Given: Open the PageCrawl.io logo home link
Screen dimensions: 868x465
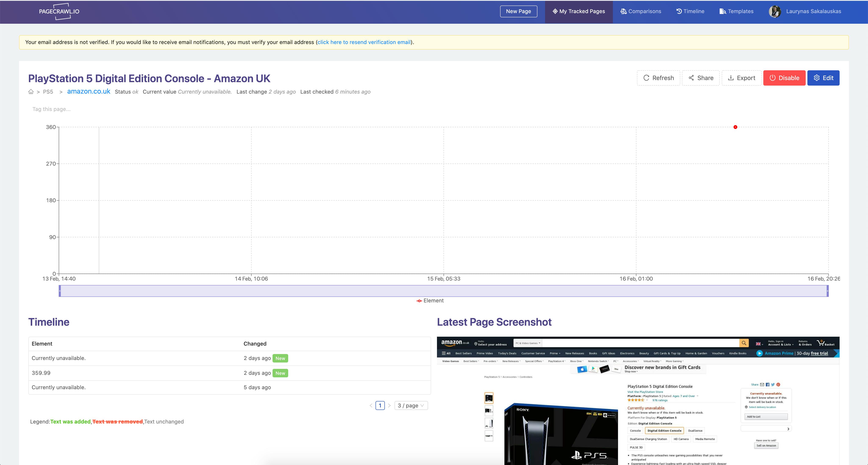Looking at the screenshot, I should (x=59, y=11).
